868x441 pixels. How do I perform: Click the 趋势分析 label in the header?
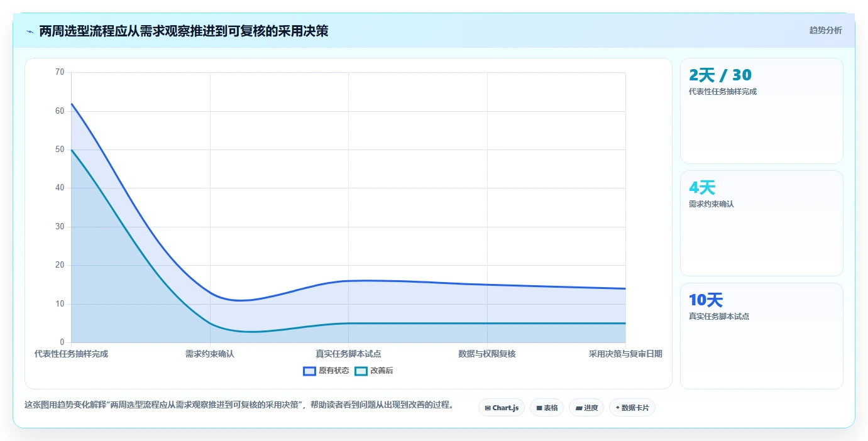pos(825,30)
